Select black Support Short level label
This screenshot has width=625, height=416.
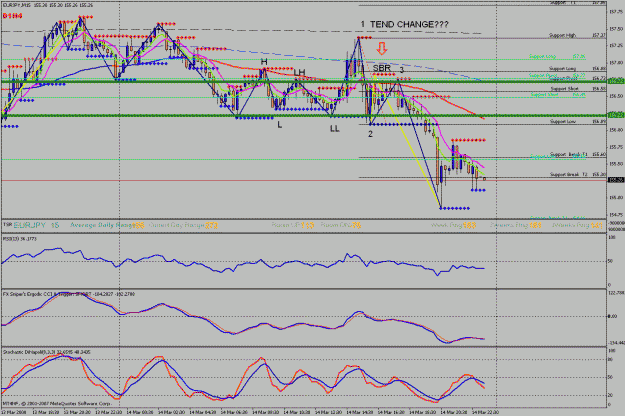click(564, 88)
